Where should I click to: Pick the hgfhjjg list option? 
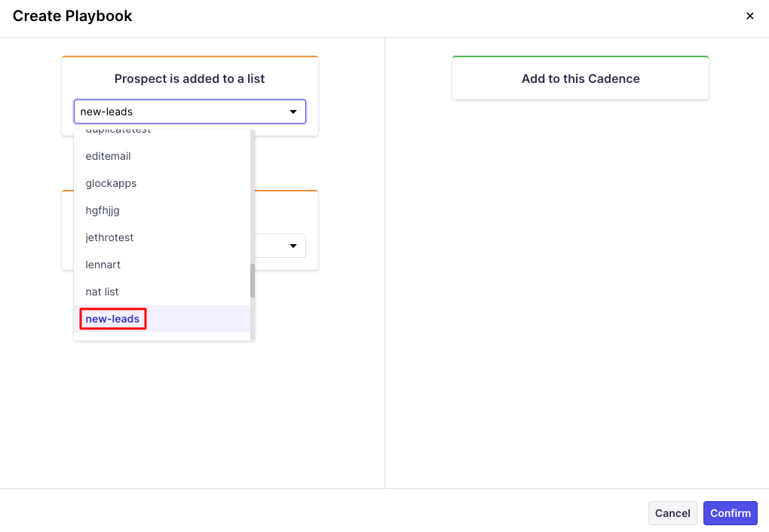tap(103, 210)
